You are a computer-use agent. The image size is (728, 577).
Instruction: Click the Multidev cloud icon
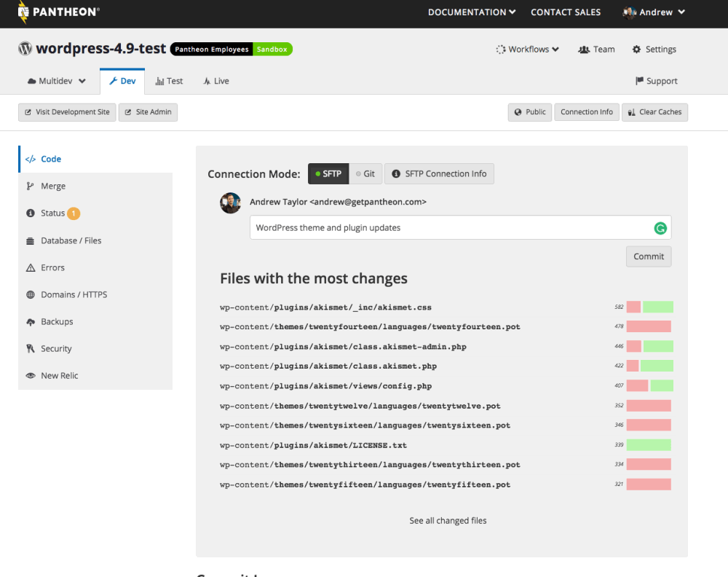click(x=31, y=81)
